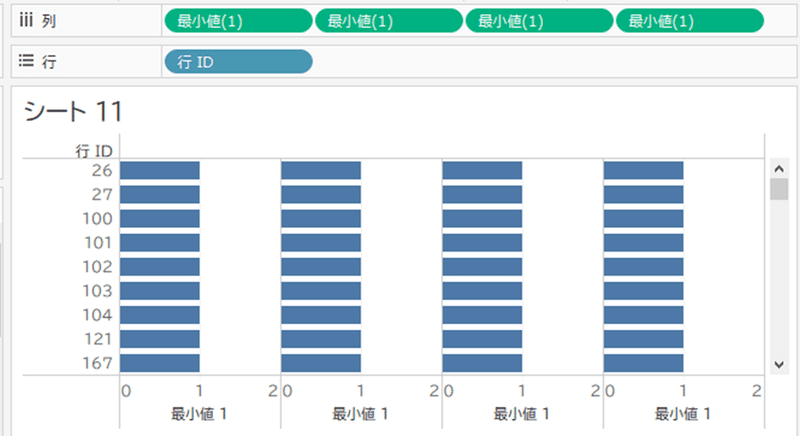The width and height of the screenshot is (800, 436).
Task: Click first chart bar for row 104
Action: (160, 315)
